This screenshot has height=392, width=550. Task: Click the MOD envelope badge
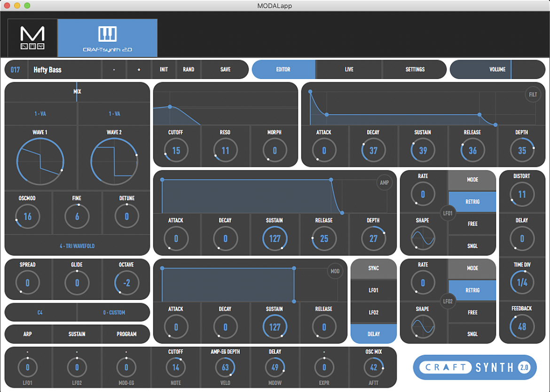tap(335, 271)
